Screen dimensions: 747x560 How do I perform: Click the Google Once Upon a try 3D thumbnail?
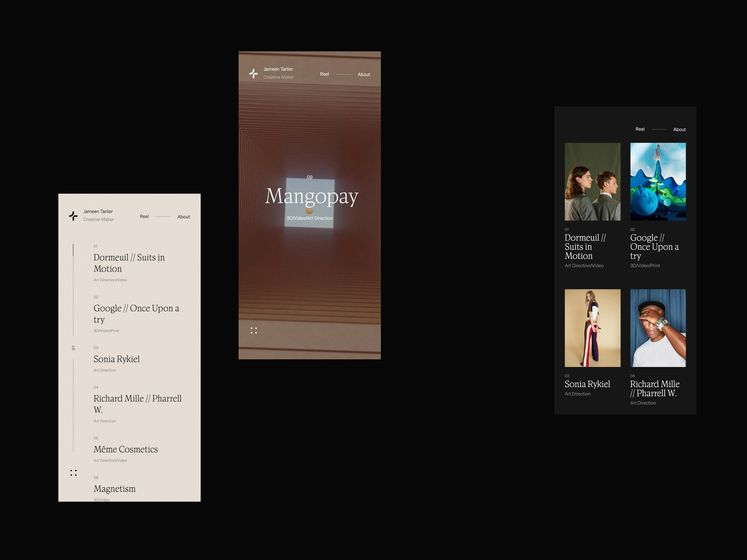click(657, 181)
